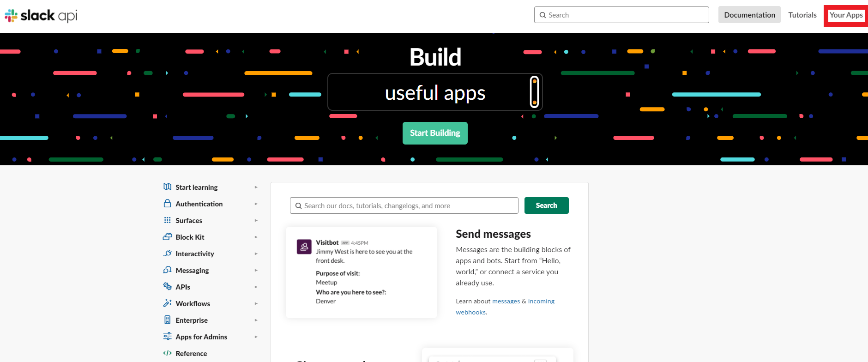Screen dimensions: 868x362
Task: Expand the Apps for Admins arrow
Action: (x=256, y=337)
